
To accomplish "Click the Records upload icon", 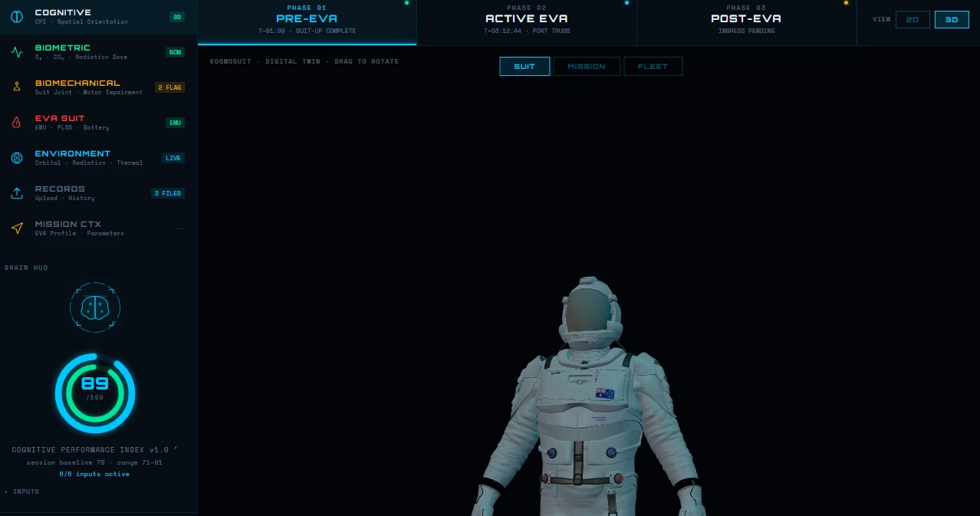I will coord(17,193).
